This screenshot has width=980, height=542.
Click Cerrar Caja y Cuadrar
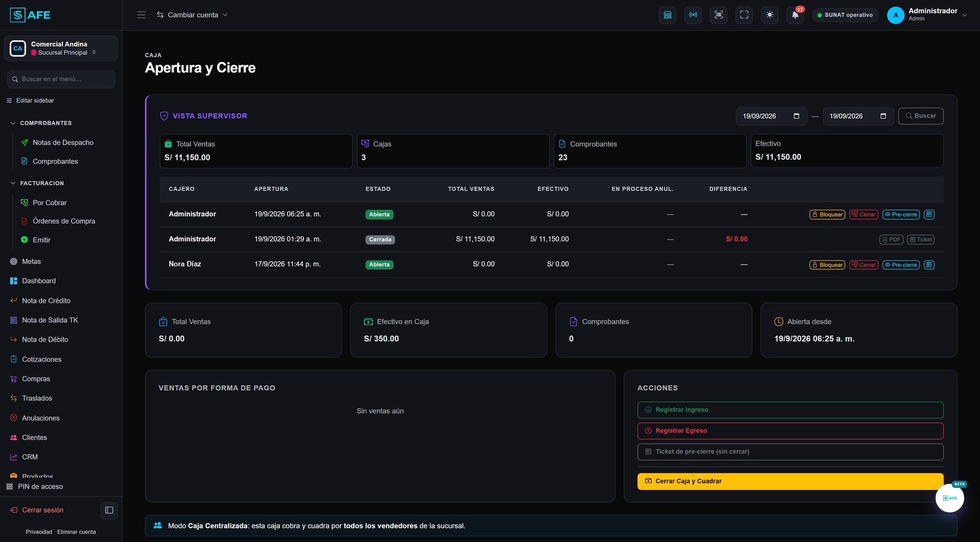coord(790,482)
